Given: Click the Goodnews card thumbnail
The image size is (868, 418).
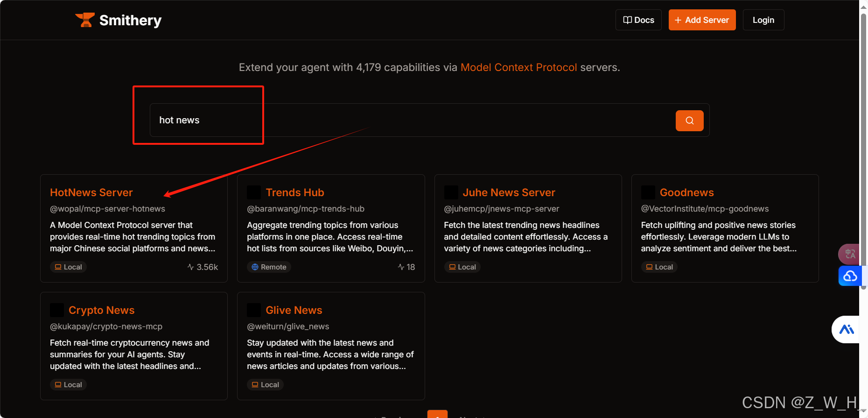Looking at the screenshot, I should (648, 192).
